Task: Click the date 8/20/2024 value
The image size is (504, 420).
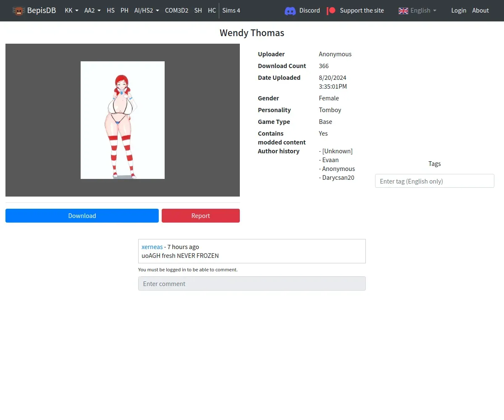Action: (x=333, y=78)
